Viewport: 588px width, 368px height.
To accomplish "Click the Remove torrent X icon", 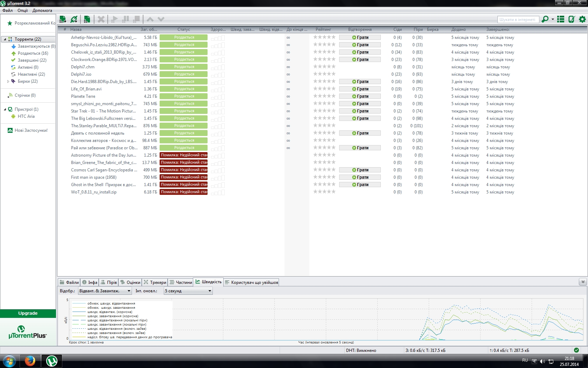I will tap(101, 19).
